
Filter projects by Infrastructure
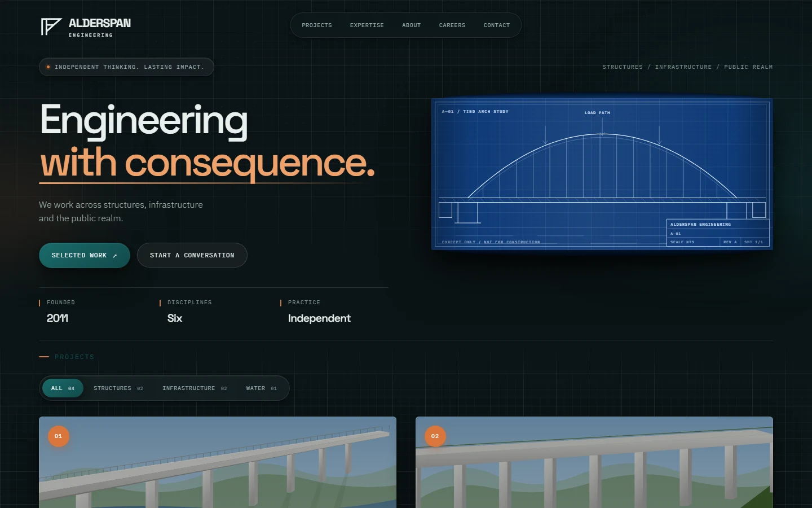tap(195, 388)
